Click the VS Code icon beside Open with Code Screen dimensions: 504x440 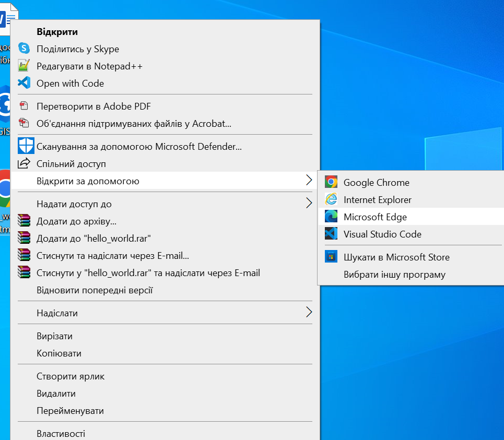click(x=24, y=83)
